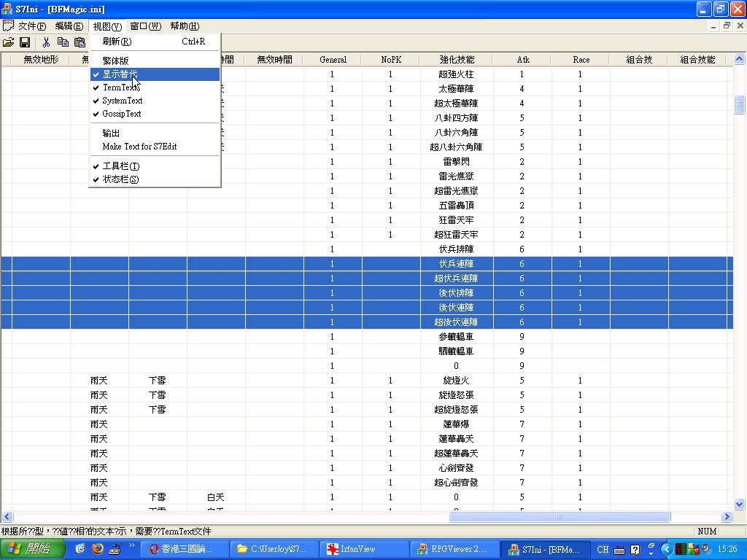The width and height of the screenshot is (747, 560).
Task: Open the 编辑 menu
Action: coord(69,26)
